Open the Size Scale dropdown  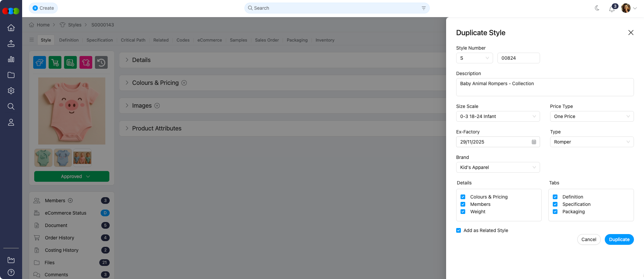pyautogui.click(x=498, y=116)
